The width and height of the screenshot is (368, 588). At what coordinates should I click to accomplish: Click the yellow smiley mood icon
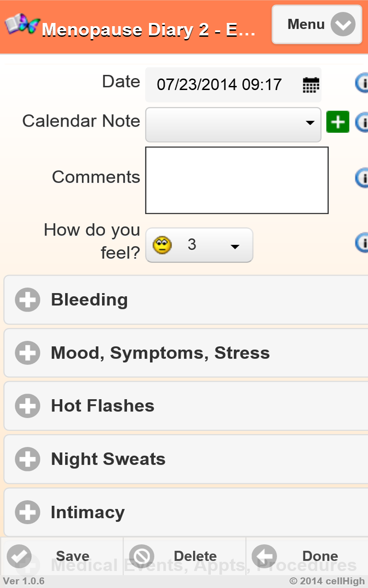coord(162,245)
